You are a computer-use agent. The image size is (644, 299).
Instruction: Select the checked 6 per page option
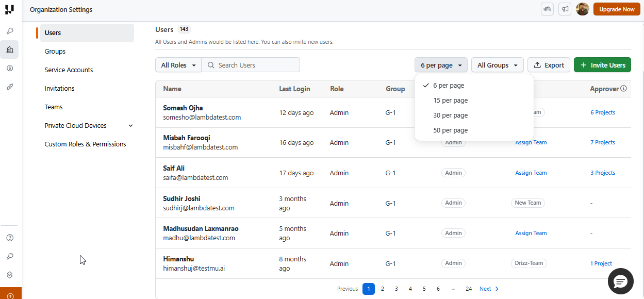(x=474, y=86)
